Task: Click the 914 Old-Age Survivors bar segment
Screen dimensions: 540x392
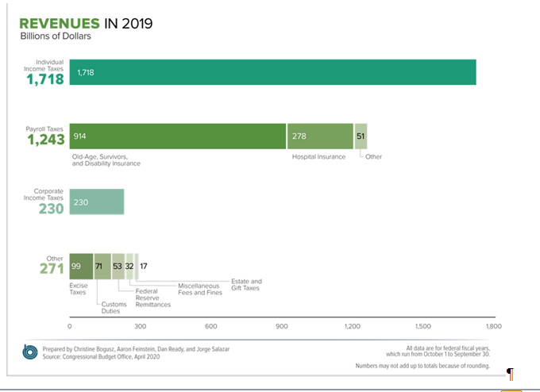Action: click(178, 136)
